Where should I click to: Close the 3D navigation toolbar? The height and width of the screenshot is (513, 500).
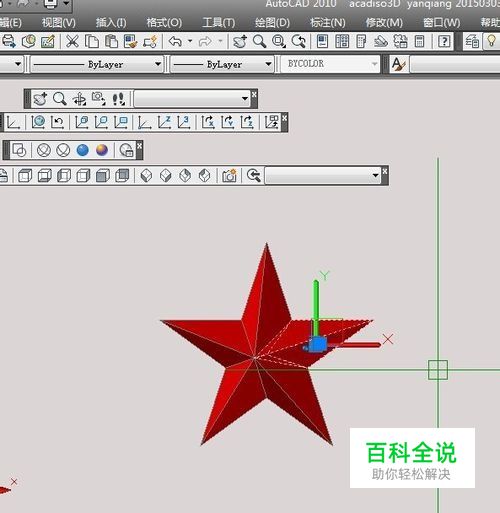(254, 95)
